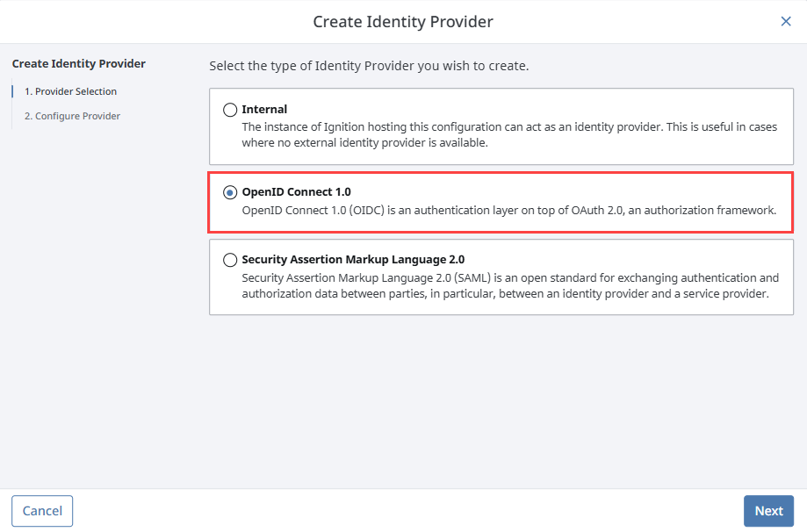Image resolution: width=807 pixels, height=532 pixels.
Task: Click the OIDC authentication layer description text
Action: tap(509, 211)
